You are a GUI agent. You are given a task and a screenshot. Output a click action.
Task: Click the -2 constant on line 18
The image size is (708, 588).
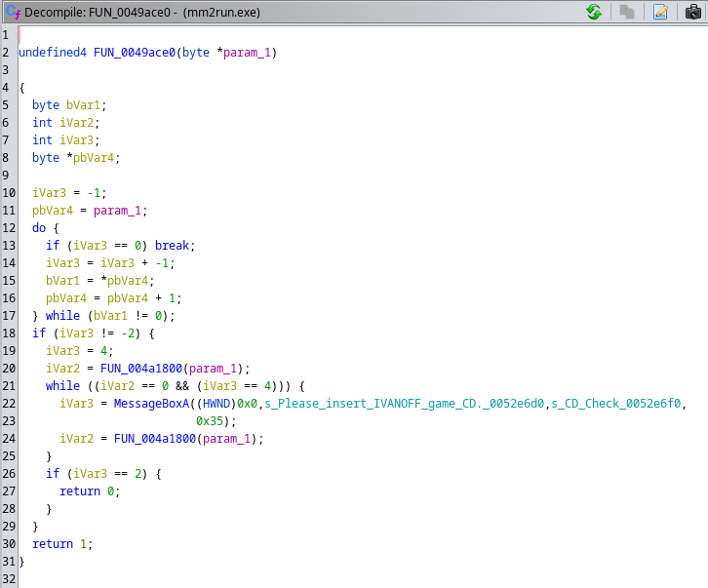click(x=128, y=333)
